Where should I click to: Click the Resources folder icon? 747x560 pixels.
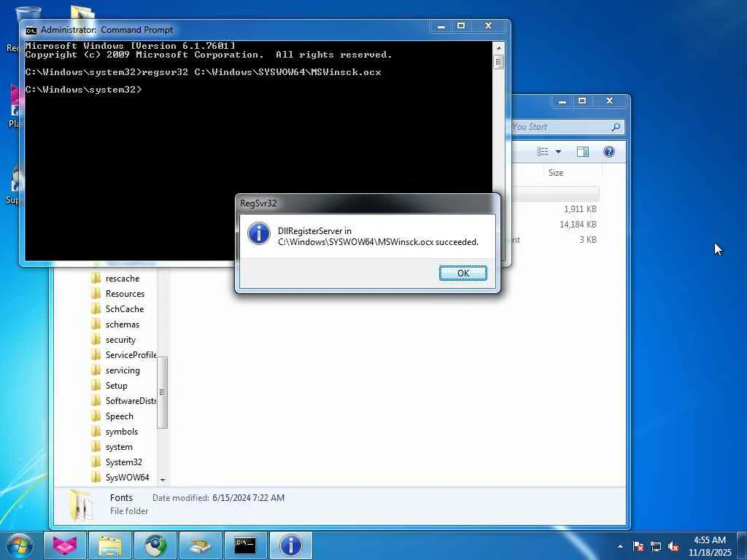point(96,294)
